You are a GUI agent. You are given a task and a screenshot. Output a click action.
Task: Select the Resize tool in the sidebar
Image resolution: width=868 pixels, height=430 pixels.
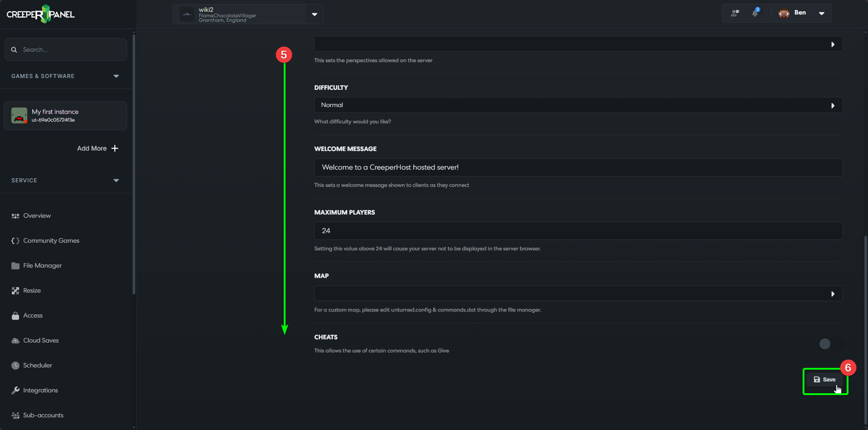32,290
